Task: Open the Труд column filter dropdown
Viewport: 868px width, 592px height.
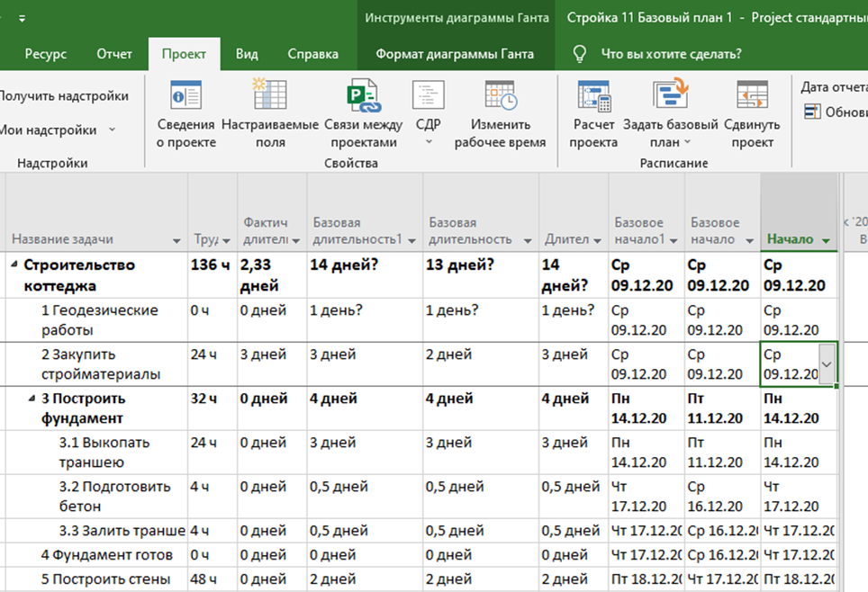Action: click(x=226, y=241)
